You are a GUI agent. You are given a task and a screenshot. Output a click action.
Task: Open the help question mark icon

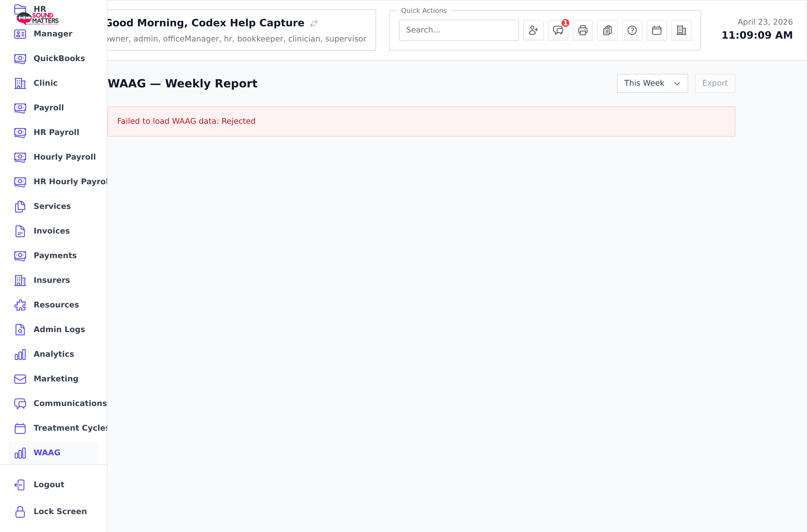click(x=632, y=30)
